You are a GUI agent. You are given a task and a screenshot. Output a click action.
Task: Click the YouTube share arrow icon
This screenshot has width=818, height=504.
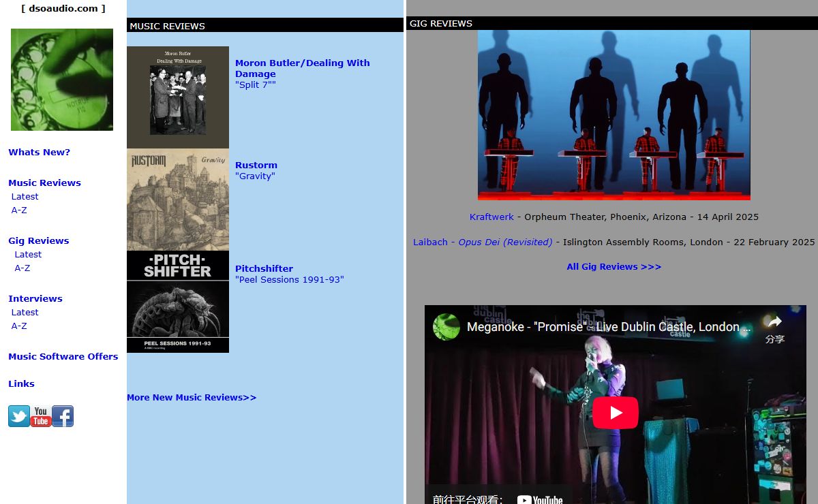click(774, 322)
